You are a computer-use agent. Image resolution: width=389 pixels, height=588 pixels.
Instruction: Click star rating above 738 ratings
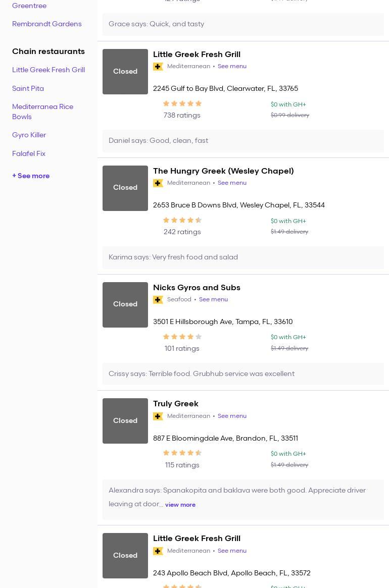coord(182,103)
